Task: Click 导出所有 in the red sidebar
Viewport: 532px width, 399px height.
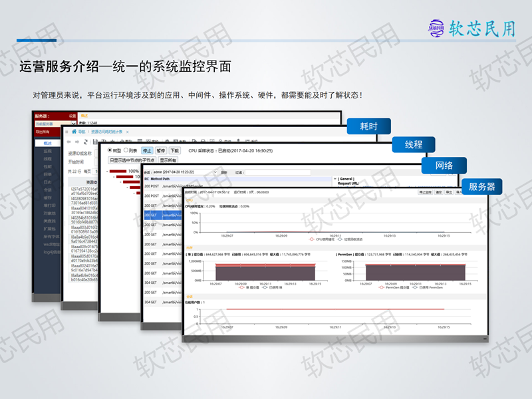Action: pos(43,132)
